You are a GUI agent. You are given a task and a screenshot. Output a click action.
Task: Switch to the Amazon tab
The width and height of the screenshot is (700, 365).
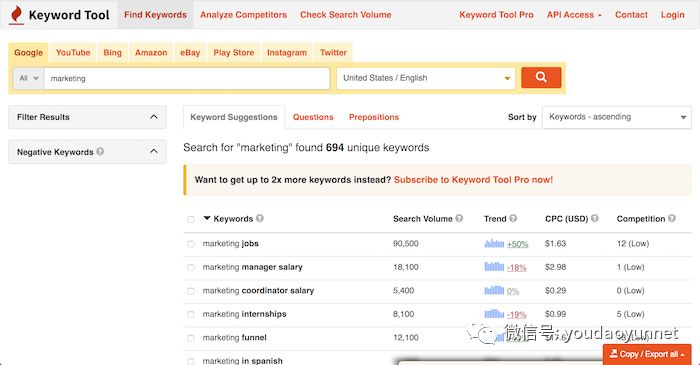coord(151,53)
